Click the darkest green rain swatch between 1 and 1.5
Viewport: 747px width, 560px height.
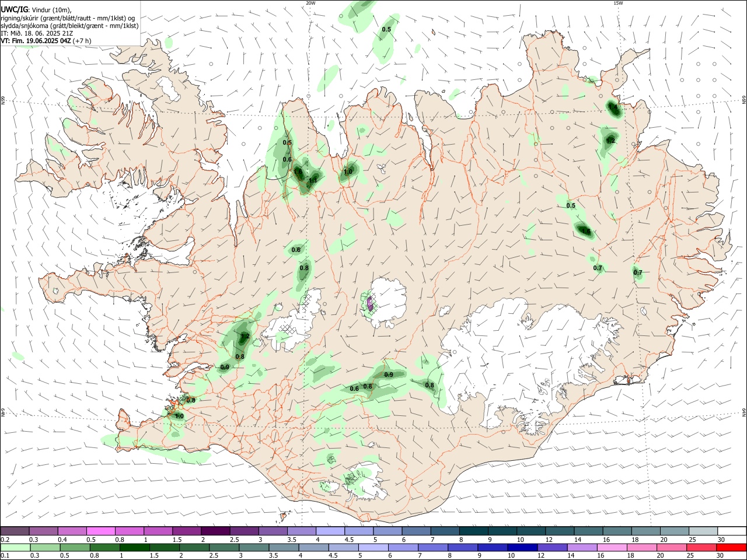click(x=135, y=548)
